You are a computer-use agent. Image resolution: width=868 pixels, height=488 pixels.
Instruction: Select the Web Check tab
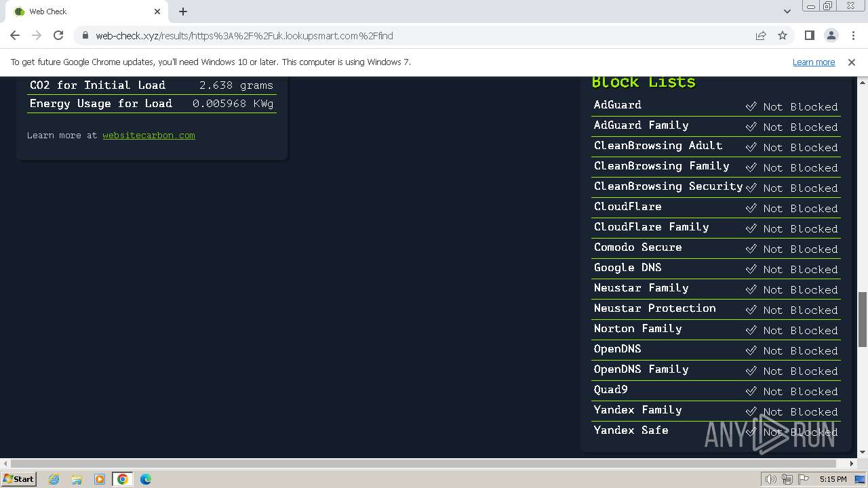coord(87,12)
